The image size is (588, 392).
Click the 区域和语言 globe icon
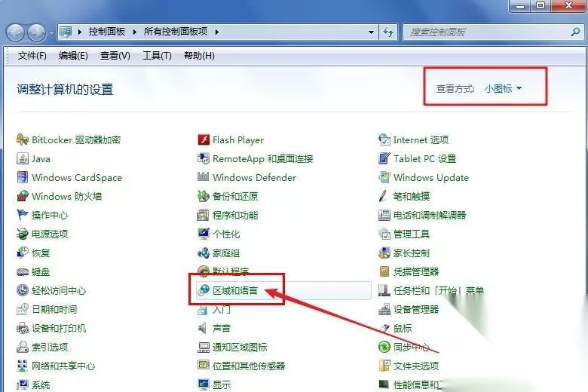click(x=204, y=290)
